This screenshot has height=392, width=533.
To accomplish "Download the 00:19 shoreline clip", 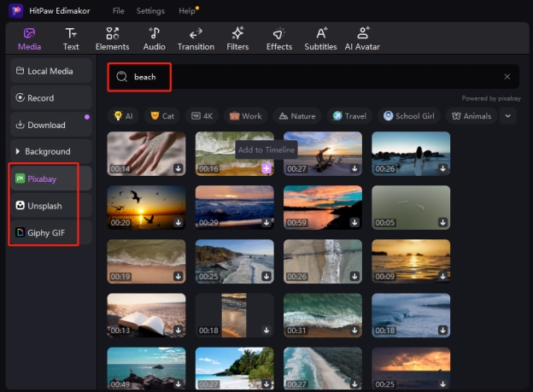I will click(x=179, y=276).
